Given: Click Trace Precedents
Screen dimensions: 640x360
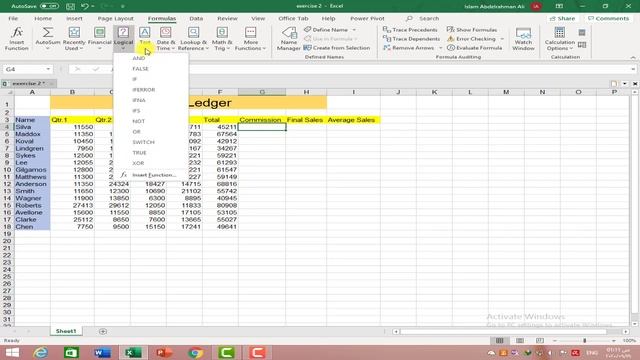Looking at the screenshot, I should pyautogui.click(x=410, y=30).
